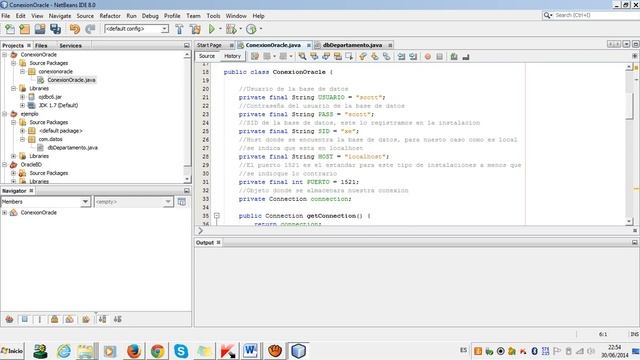The image size is (640, 360).
Task: Switch to History editor view
Action: pos(232,56)
